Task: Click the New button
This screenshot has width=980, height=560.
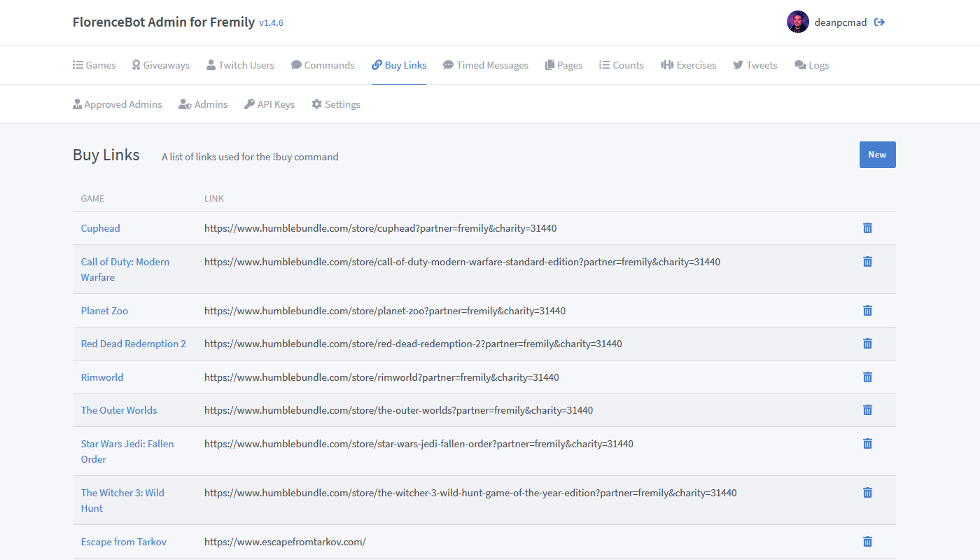Action: click(877, 155)
